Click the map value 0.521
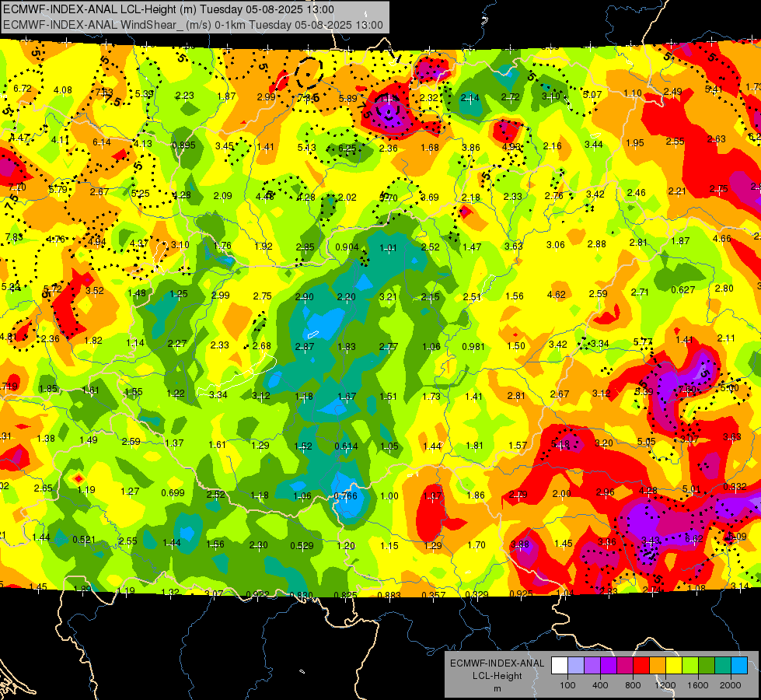This screenshot has height=700, width=761. [x=84, y=540]
